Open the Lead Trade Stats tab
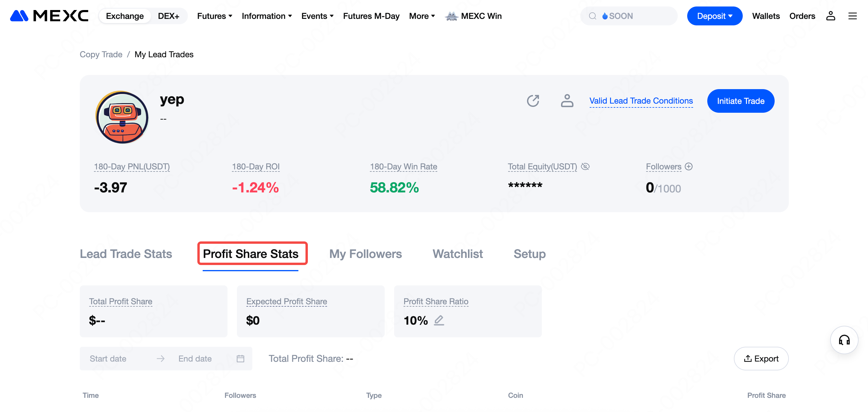The image size is (868, 412). (x=126, y=254)
